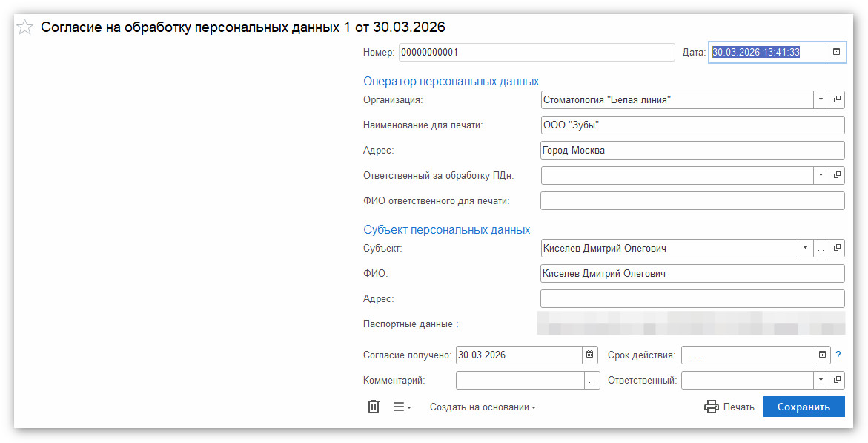Open the Организация card via its open-form icon
The image size is (868, 443).
(x=836, y=99)
